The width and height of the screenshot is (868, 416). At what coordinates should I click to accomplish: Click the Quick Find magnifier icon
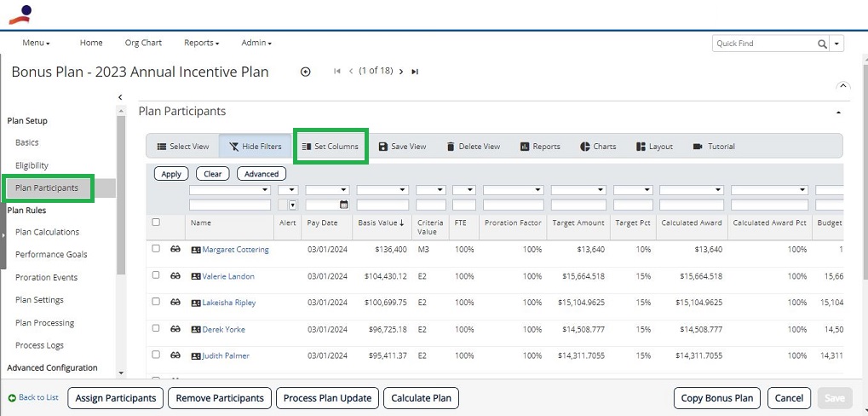tap(822, 43)
